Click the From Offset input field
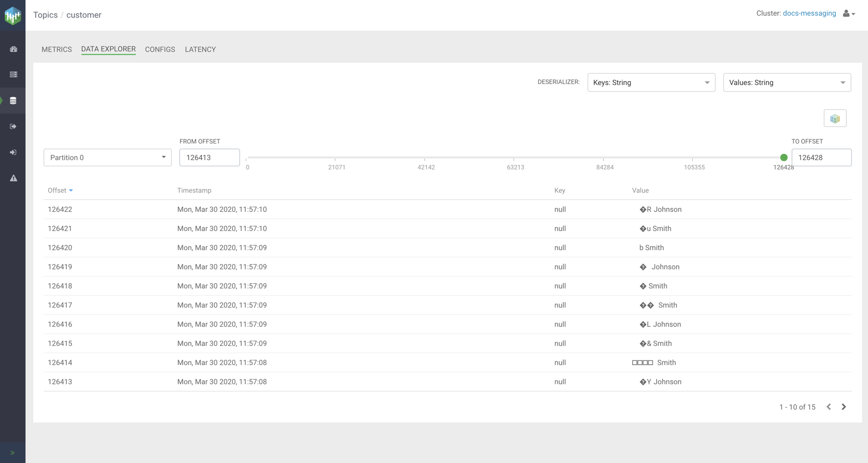Screen dimensions: 868x463 (x=209, y=157)
